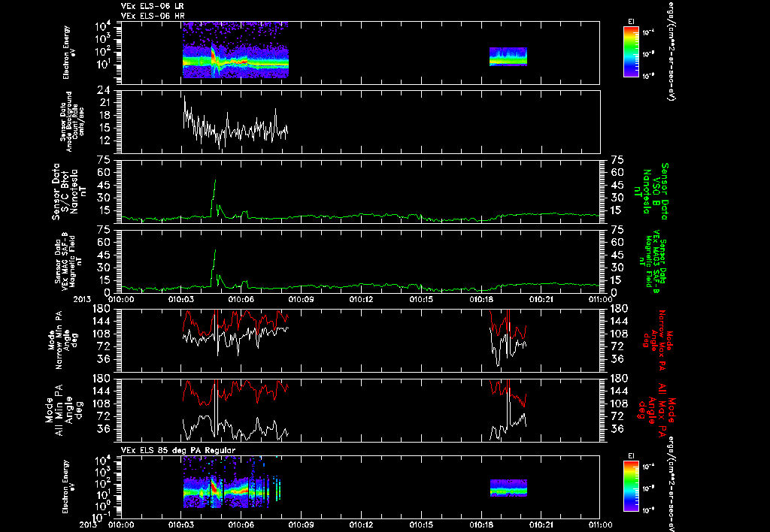This screenshot has width=770, height=532.
Task: Click "010:21" on the bottom time axis
Action: point(541,524)
